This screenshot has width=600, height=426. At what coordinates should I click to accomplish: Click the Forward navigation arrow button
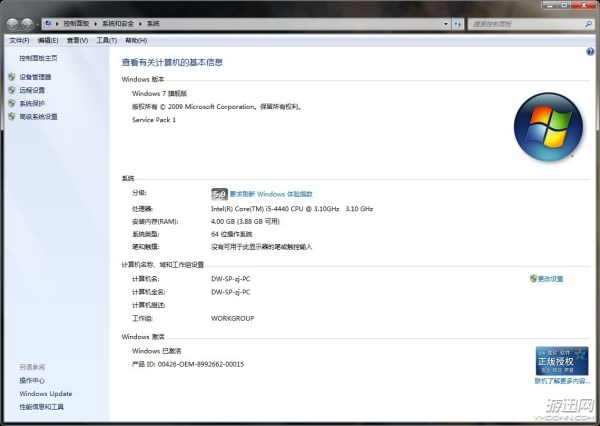[27, 24]
